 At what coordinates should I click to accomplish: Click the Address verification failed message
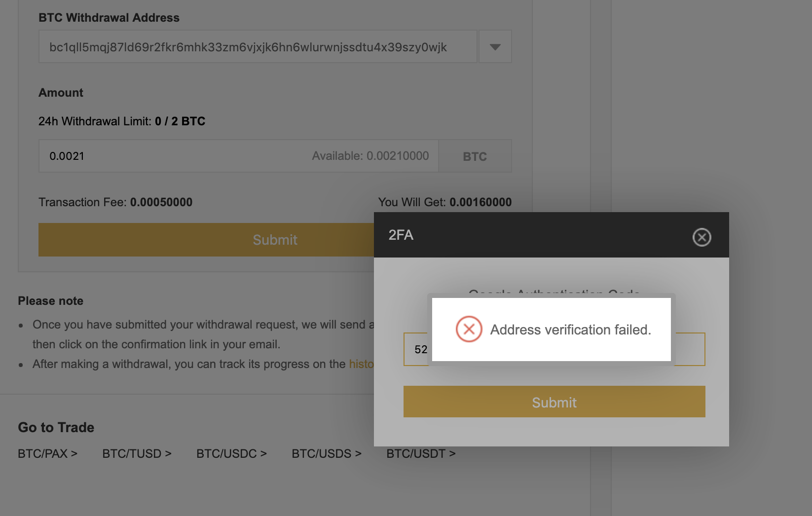tap(571, 330)
